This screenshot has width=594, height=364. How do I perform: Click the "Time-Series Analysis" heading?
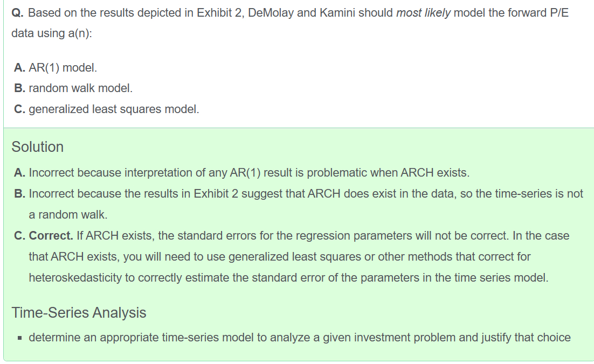point(79,313)
